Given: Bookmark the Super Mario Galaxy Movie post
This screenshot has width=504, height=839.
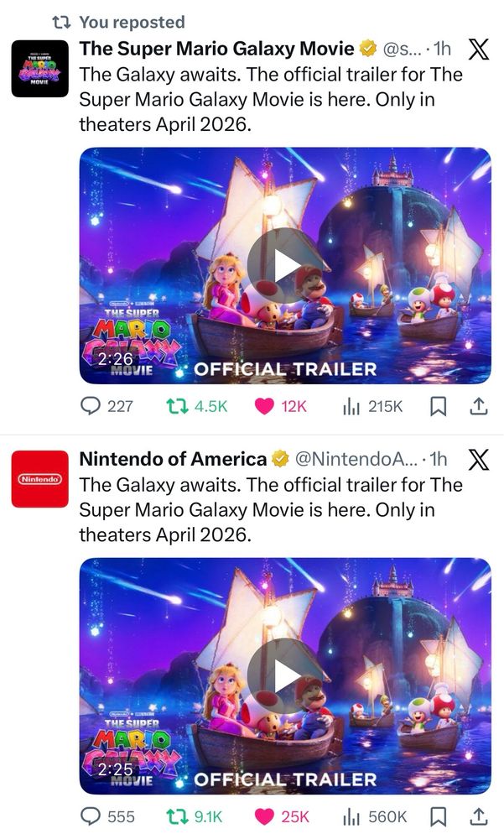Looking at the screenshot, I should pos(439,407).
